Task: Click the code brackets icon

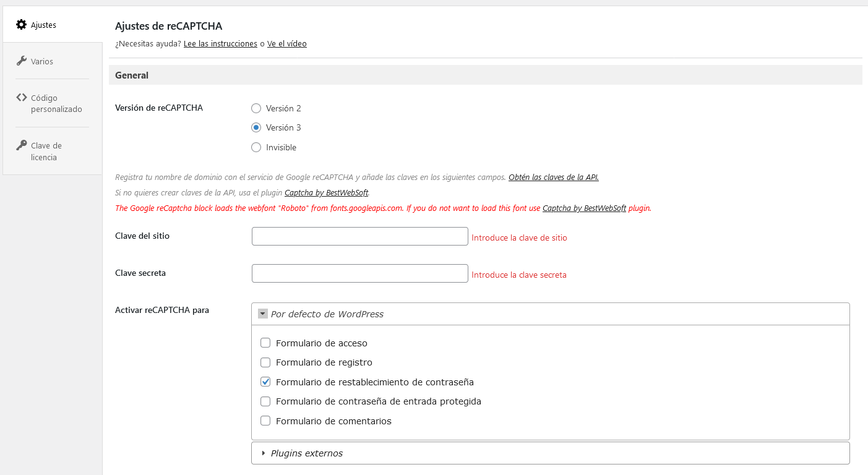Action: (x=22, y=97)
